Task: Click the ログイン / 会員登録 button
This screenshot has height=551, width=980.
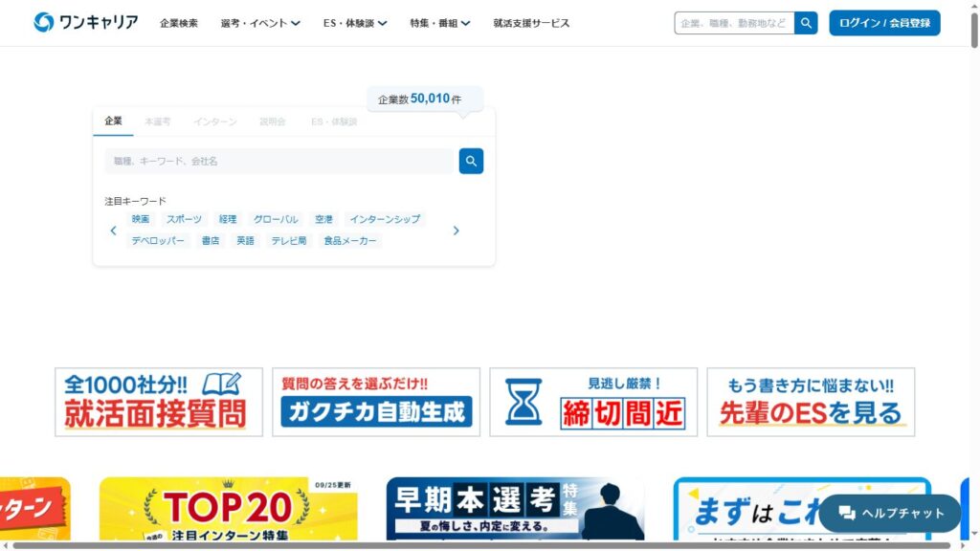Action: [884, 23]
